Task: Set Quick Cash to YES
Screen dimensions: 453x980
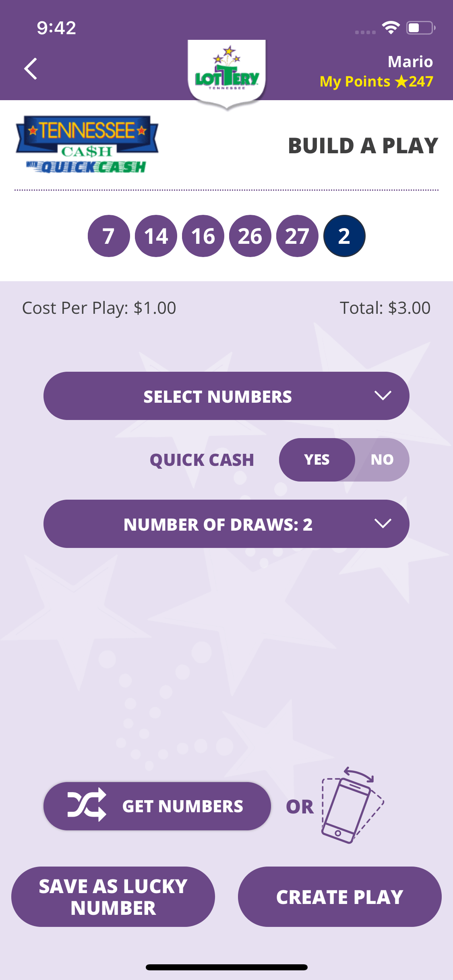Action: pos(317,459)
